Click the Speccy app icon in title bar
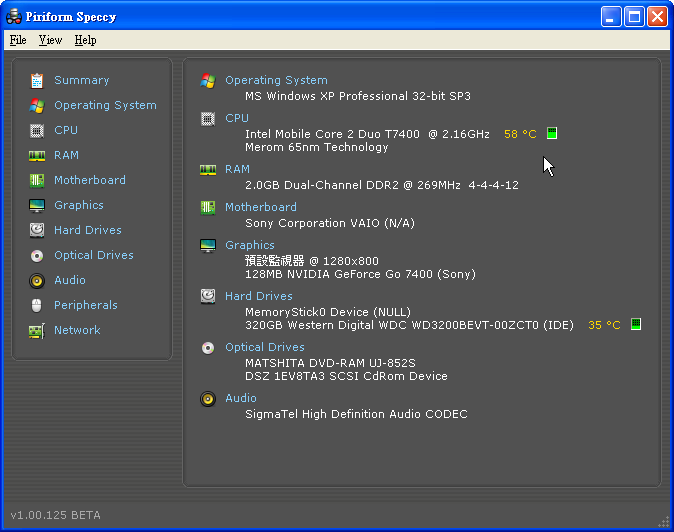The image size is (674, 532). [14, 16]
